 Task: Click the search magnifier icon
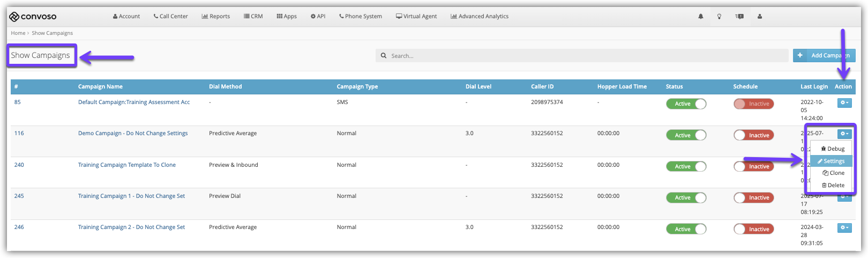[384, 56]
